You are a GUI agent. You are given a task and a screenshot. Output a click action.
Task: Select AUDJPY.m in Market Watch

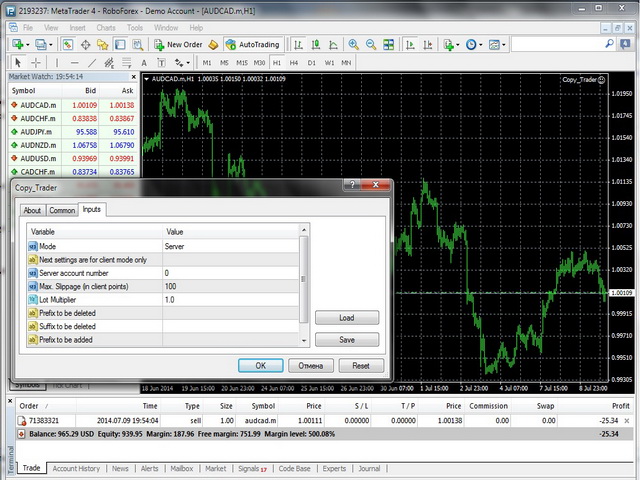(73, 132)
